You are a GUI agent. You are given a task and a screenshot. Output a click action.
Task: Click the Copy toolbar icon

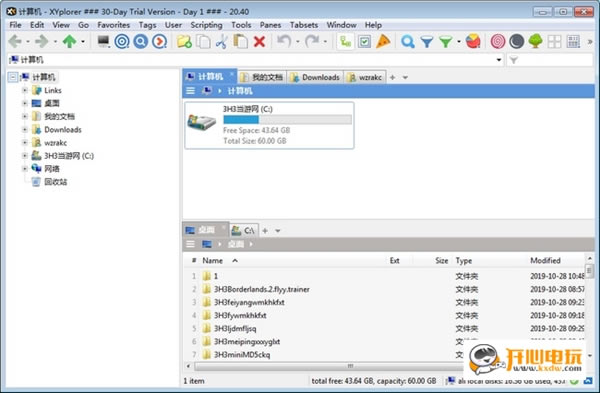[203, 41]
